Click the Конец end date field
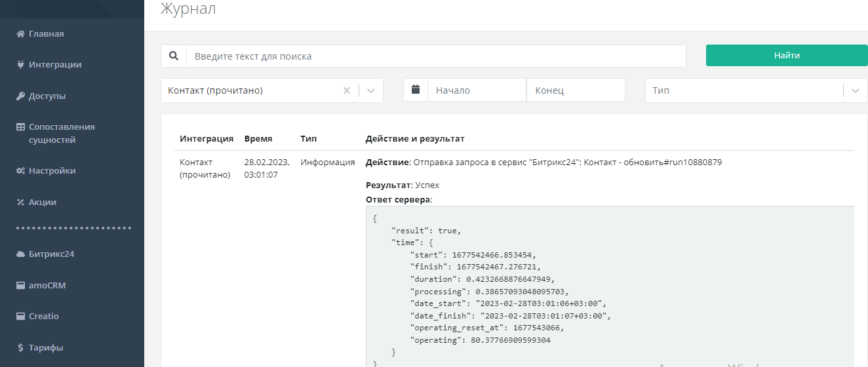The image size is (868, 367). pos(576,90)
